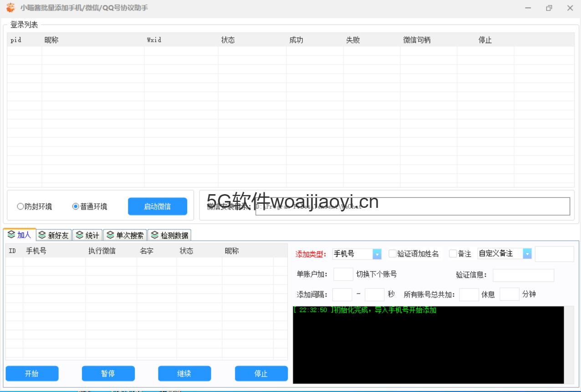Click the 开始 button
The height and width of the screenshot is (392, 581).
pos(32,374)
